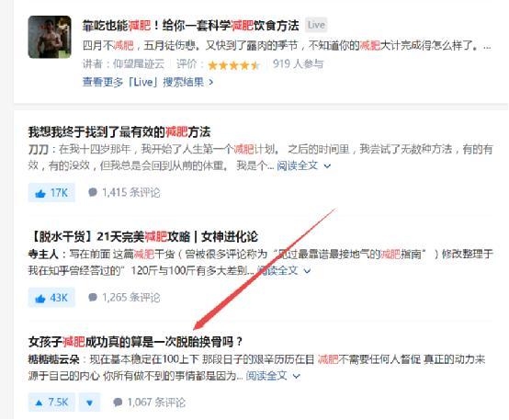This screenshot has height=420, width=509.
Task: Open Live title 靠吃也能减肥
Action: (x=190, y=26)
